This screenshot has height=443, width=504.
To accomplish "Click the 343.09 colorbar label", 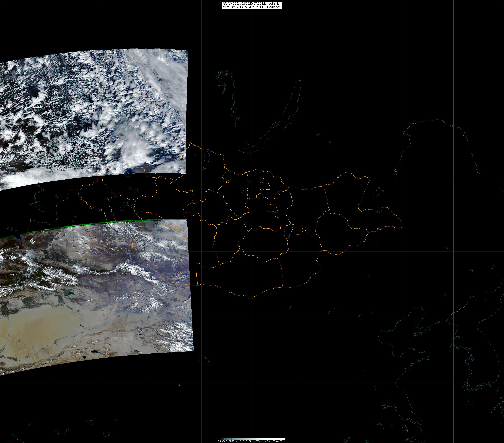I will pos(272,441).
